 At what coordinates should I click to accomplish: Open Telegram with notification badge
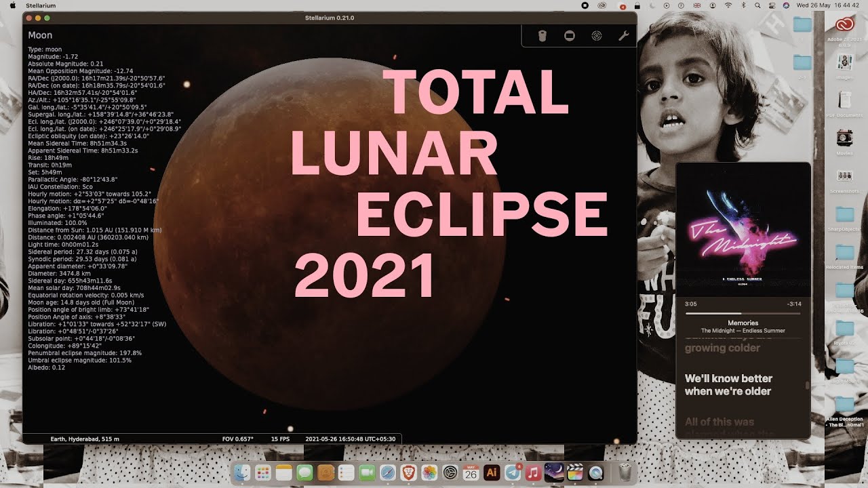[513, 472]
